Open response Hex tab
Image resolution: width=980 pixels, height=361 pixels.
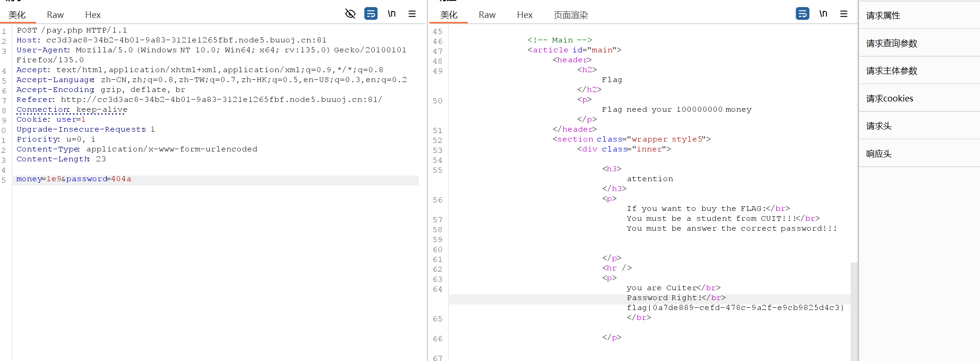pyautogui.click(x=524, y=15)
